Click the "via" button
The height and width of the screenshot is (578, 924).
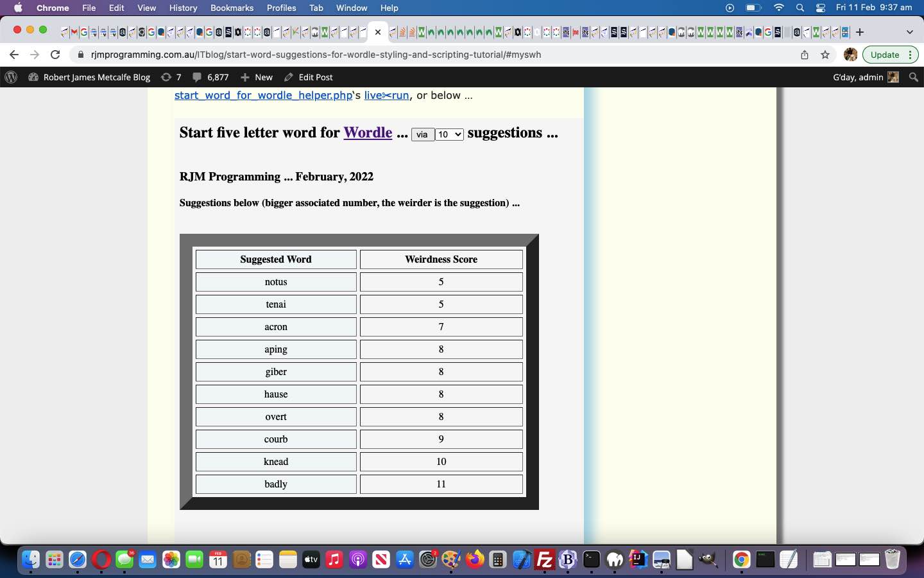(x=422, y=134)
